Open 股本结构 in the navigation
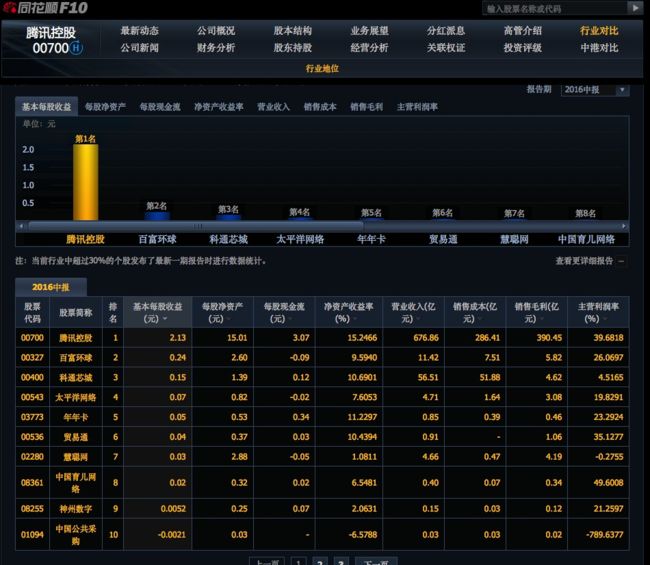 (x=293, y=31)
